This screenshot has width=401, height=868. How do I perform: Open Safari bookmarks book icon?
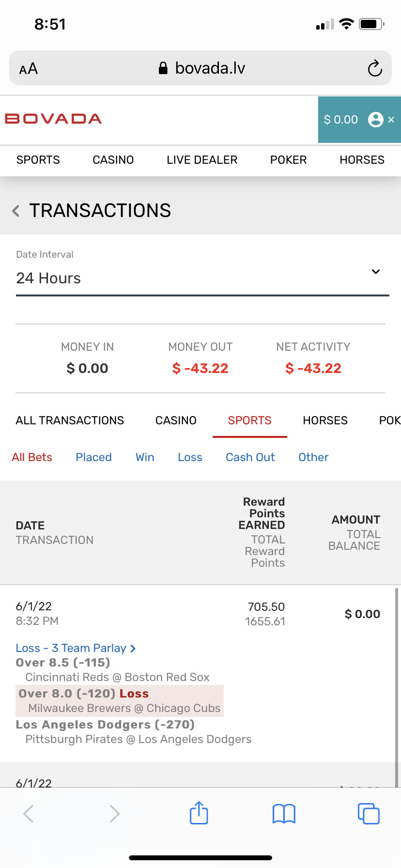(x=284, y=814)
